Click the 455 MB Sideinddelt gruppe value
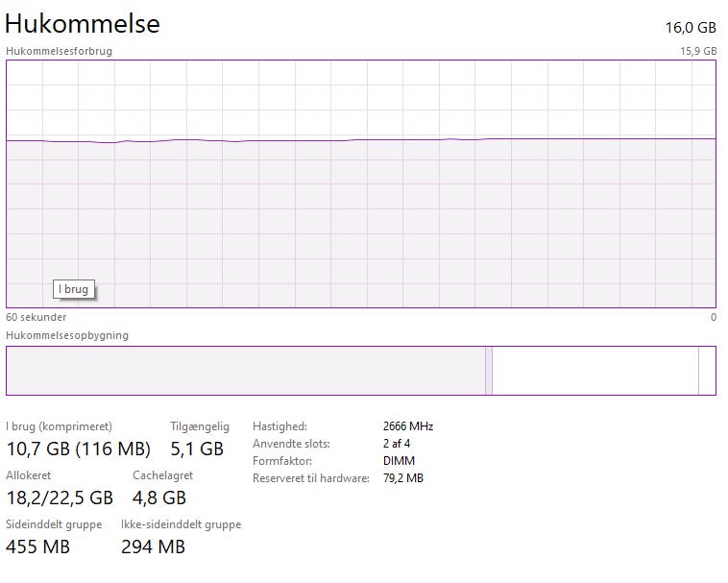Image resolution: width=728 pixels, height=583 pixels. [37, 547]
